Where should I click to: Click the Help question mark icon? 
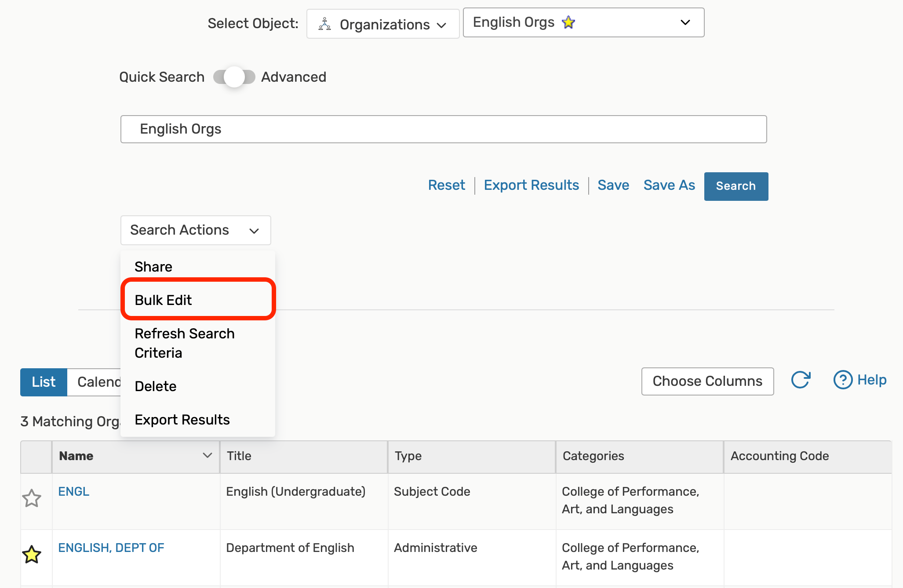coord(842,380)
